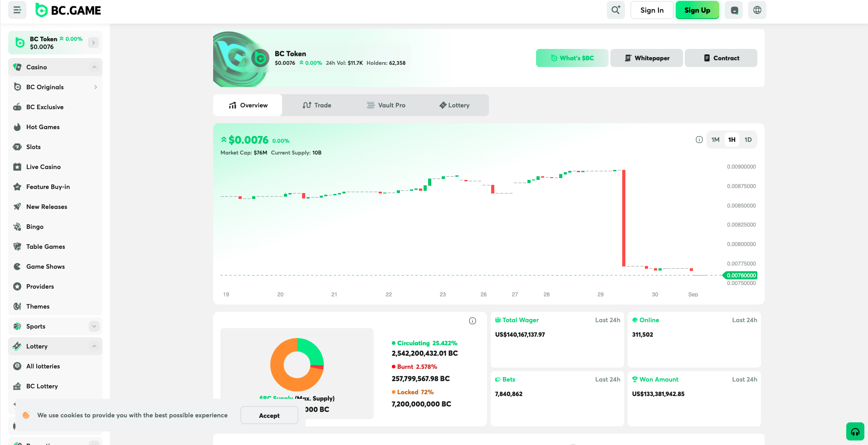
Task: Click the Providers icon
Action: pos(17,286)
